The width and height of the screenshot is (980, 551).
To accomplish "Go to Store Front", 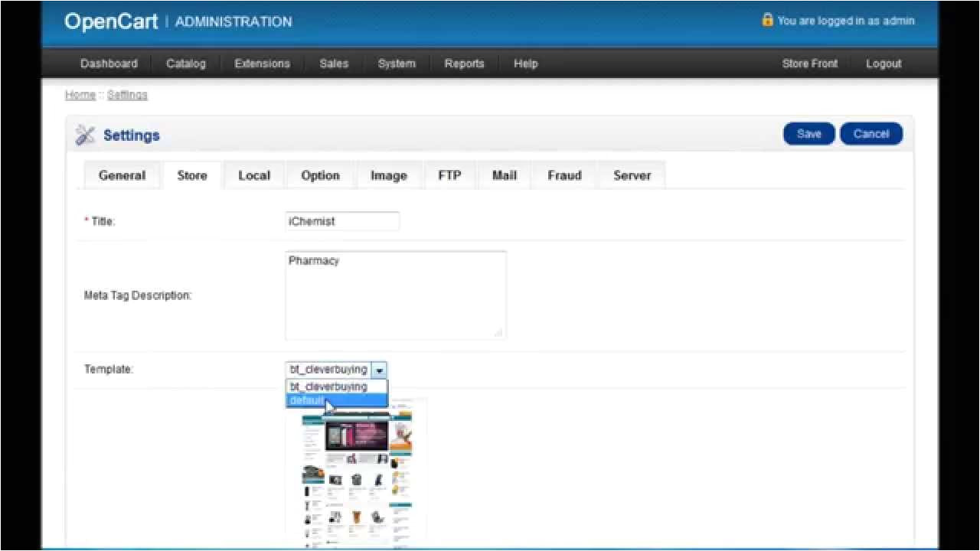I will 810,64.
